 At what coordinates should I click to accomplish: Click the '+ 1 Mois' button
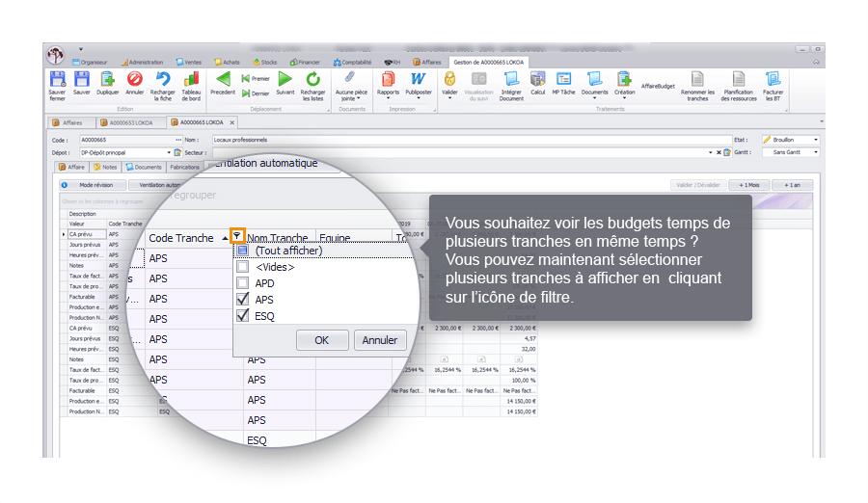point(749,184)
